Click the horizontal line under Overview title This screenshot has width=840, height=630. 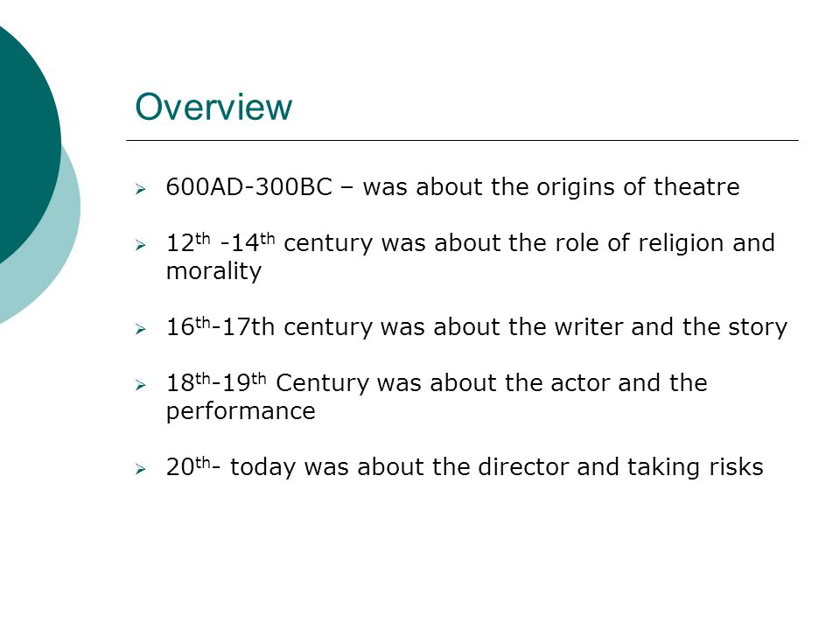click(x=462, y=140)
